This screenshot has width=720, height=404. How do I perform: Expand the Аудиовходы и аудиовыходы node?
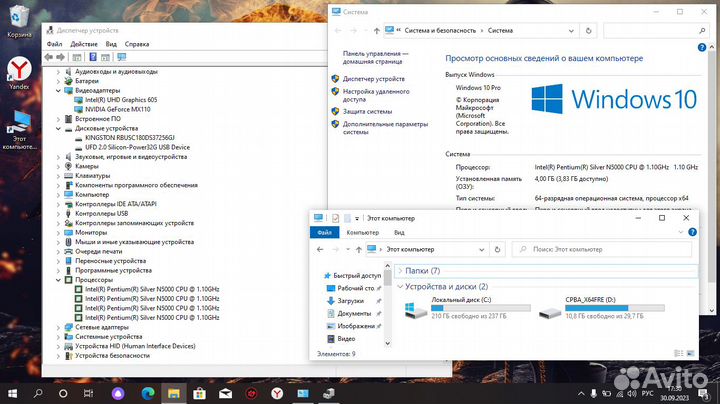tap(58, 72)
